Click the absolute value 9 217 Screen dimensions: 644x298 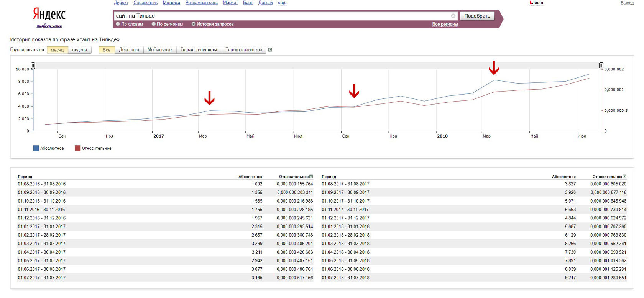pos(570,278)
